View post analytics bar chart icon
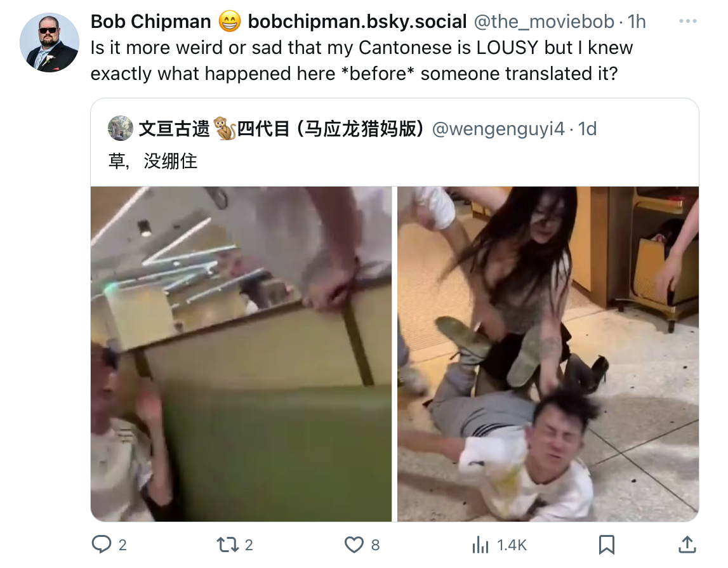Image resolution: width=728 pixels, height=568 pixels. pos(480,545)
